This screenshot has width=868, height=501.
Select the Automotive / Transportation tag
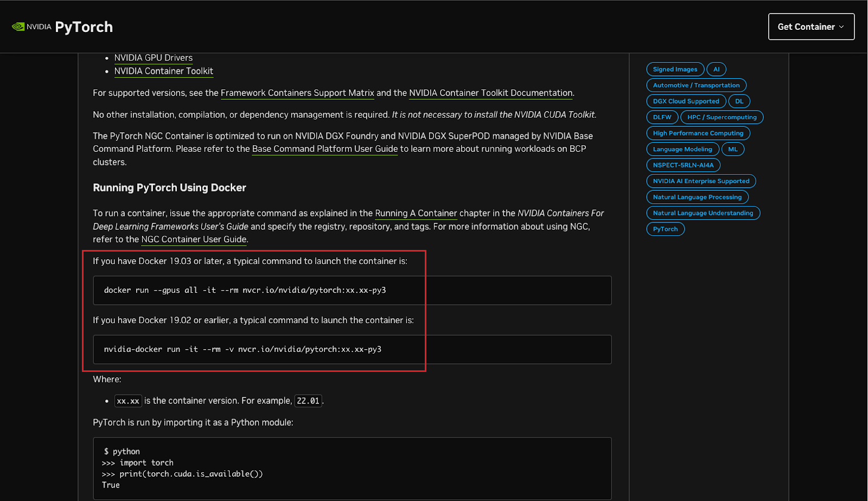coord(696,85)
